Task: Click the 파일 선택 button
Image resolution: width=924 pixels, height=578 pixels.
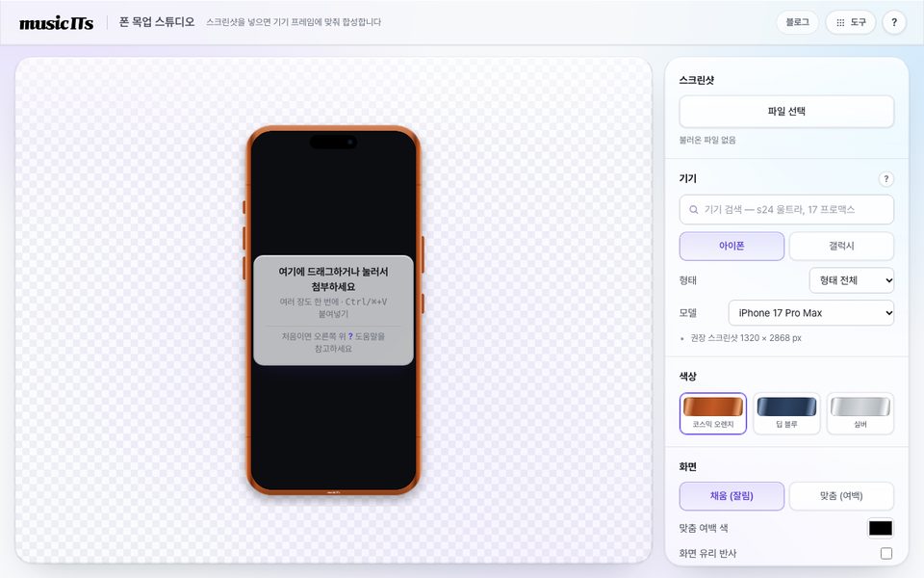Action: coord(786,112)
